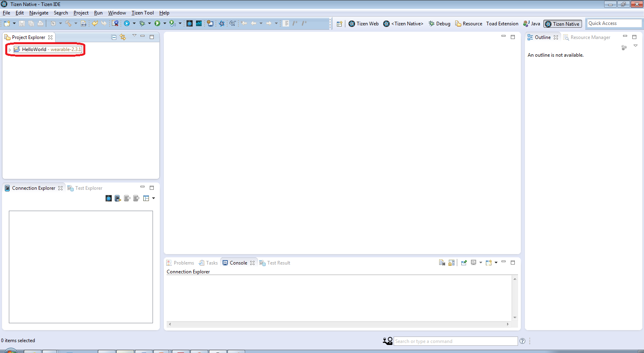Click Console horizontal scrollbar right arrow
Screen dimensions: 644x353
click(508, 324)
